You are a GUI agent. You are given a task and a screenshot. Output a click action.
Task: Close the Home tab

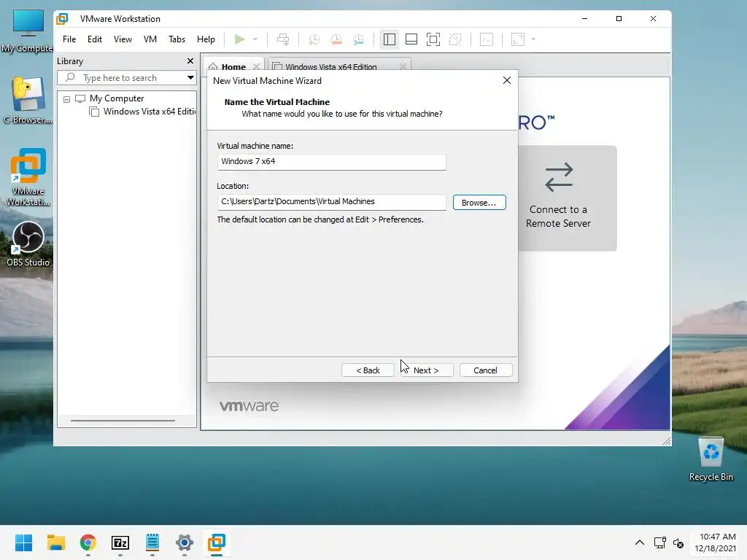(256, 66)
